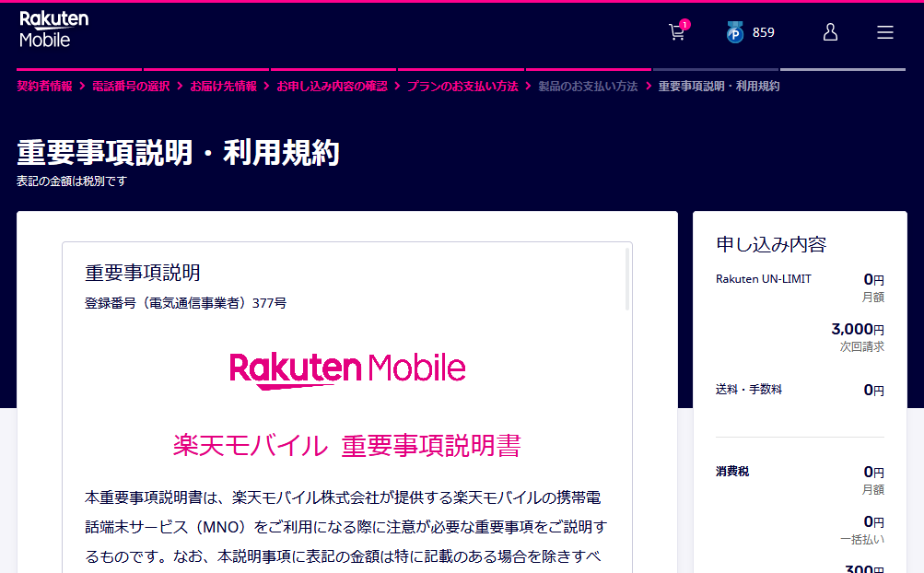The image size is (924, 573).
Task: Click 消費税 row label
Action: pyautogui.click(x=731, y=471)
